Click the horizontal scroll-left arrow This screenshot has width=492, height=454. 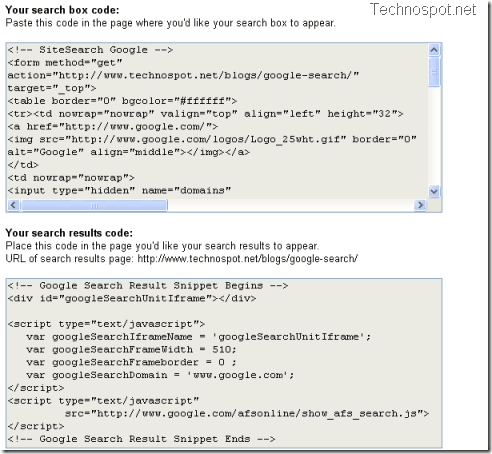point(13,205)
